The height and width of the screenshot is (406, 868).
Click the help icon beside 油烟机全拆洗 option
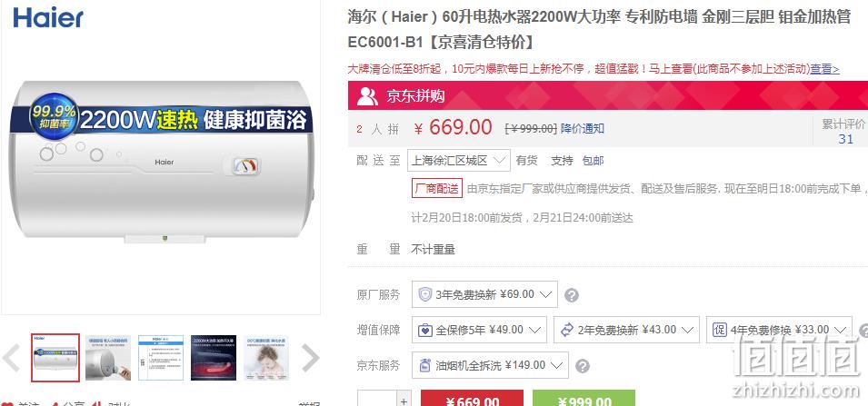[x=583, y=366]
